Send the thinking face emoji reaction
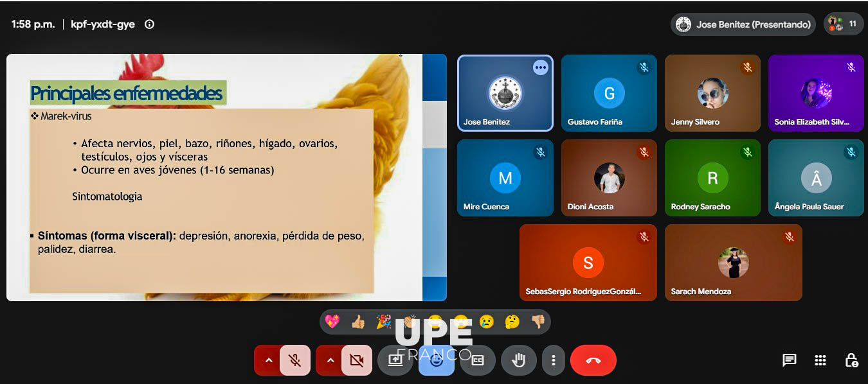This screenshot has width=868, height=384. coord(512,322)
